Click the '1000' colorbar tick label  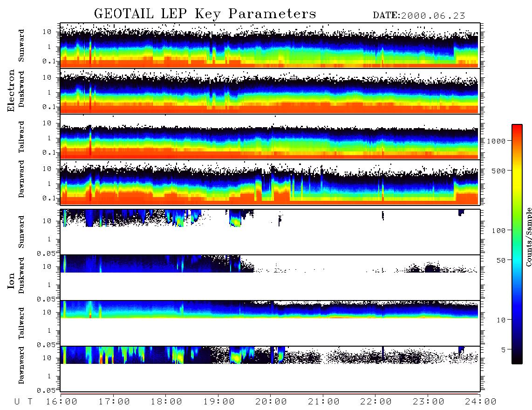(x=496, y=141)
